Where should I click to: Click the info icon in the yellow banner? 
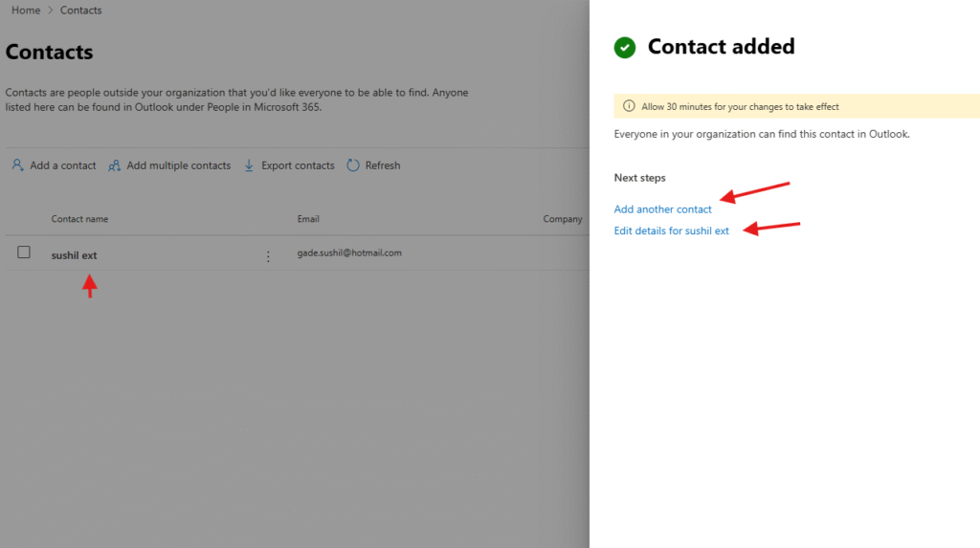[x=629, y=106]
